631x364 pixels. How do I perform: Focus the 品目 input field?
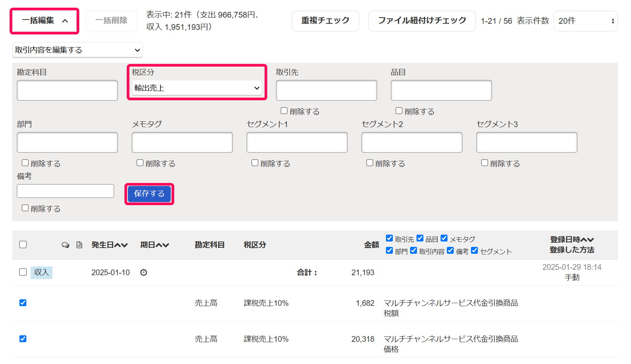click(441, 90)
